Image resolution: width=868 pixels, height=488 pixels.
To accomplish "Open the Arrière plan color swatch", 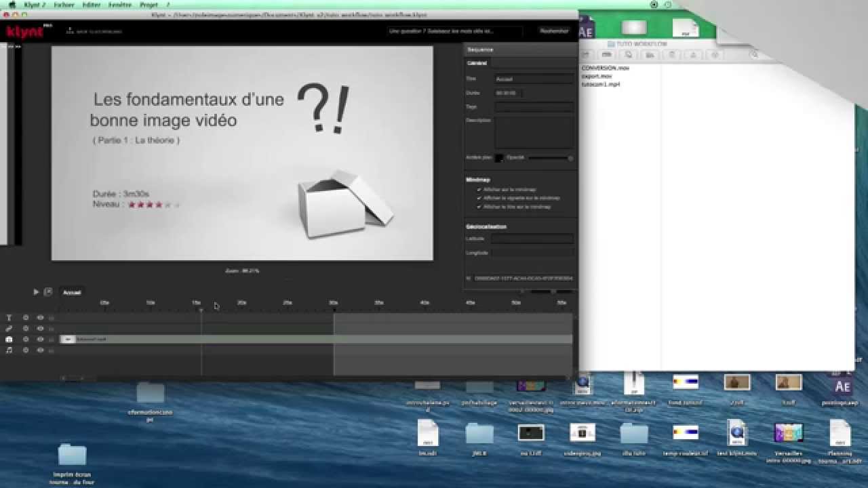I will point(498,158).
